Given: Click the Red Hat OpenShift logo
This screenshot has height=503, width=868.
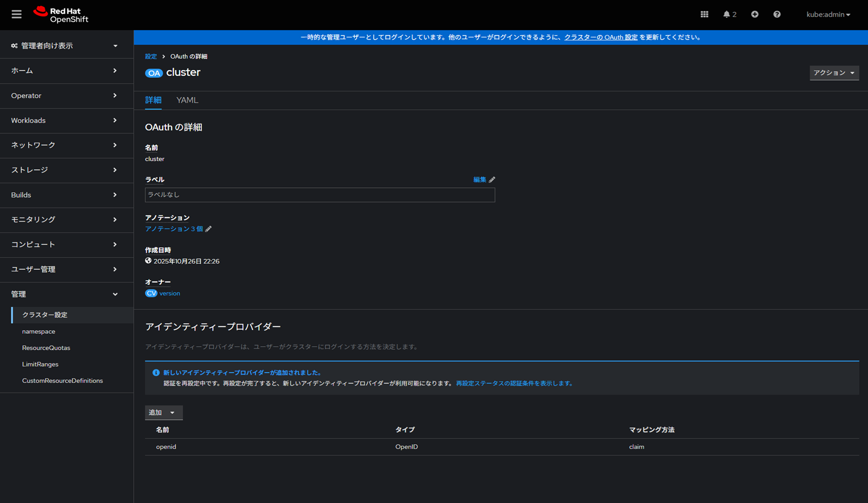Looking at the screenshot, I should 61,14.
